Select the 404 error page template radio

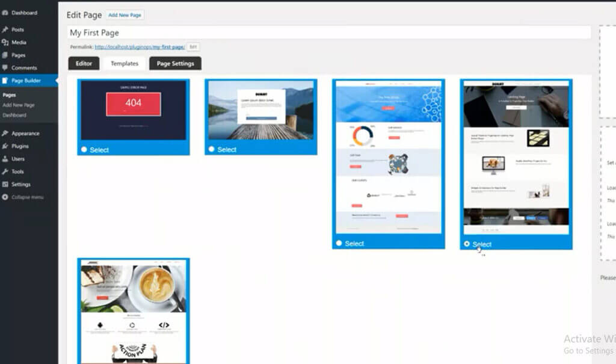point(84,150)
